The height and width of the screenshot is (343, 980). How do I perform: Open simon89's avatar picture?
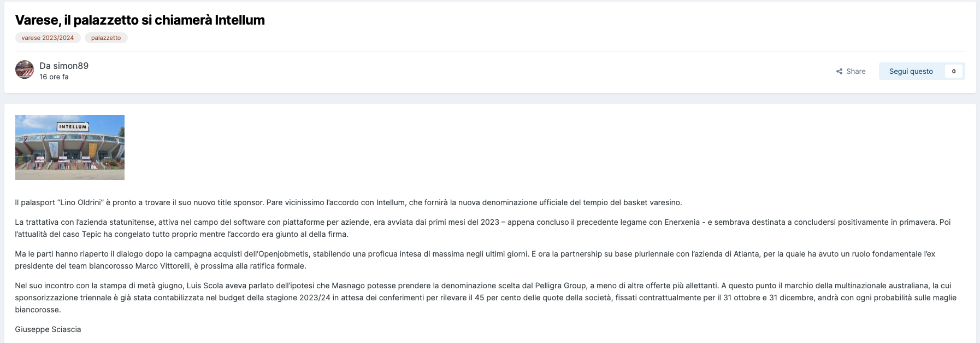pyautogui.click(x=25, y=70)
